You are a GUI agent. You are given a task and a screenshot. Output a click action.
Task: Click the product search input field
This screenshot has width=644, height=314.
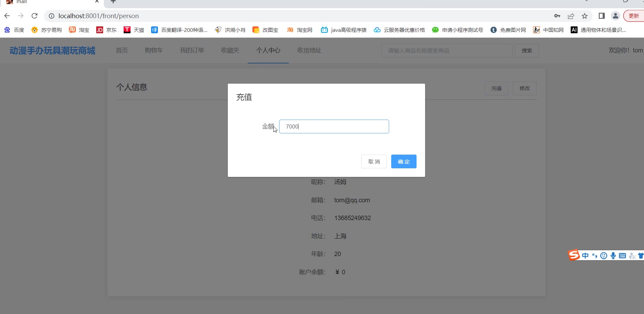447,51
